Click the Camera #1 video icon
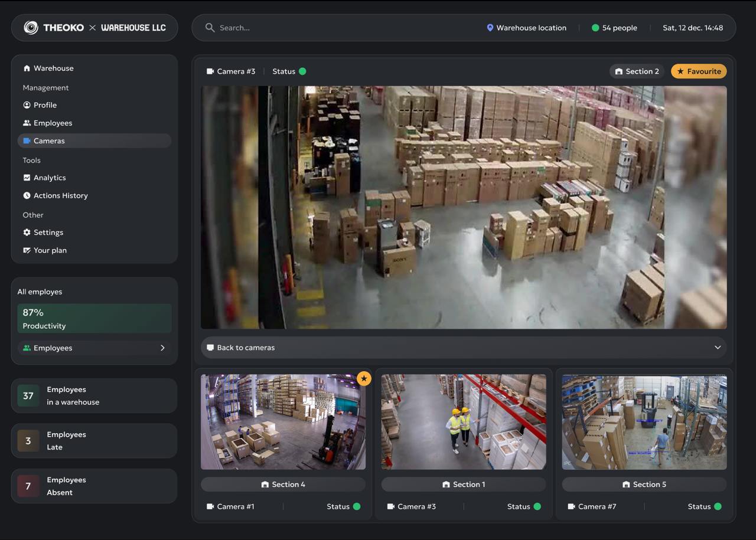 pyautogui.click(x=210, y=506)
